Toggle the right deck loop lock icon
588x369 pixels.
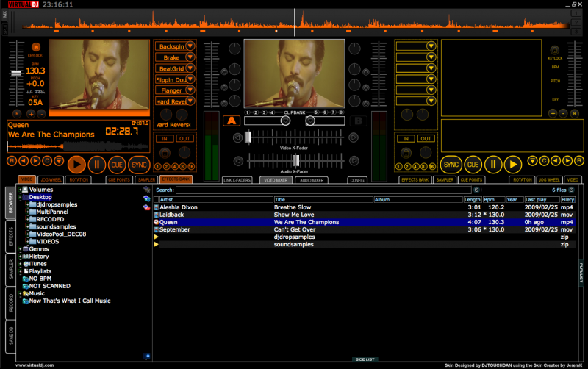pos(406,153)
